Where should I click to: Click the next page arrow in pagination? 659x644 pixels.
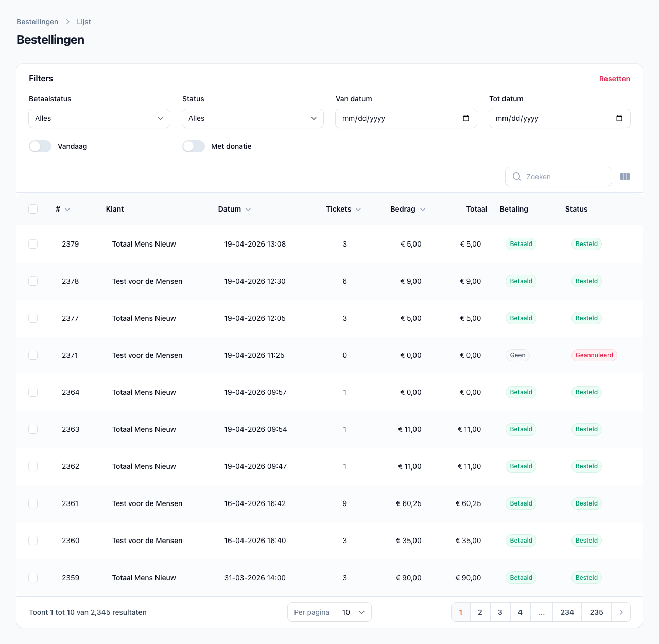(621, 612)
